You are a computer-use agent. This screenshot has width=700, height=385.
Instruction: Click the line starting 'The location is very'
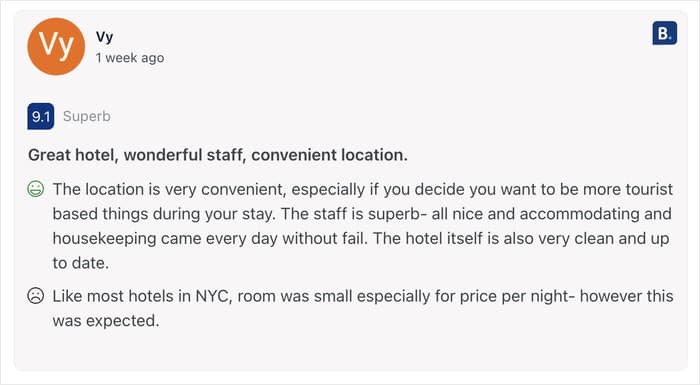(x=362, y=189)
